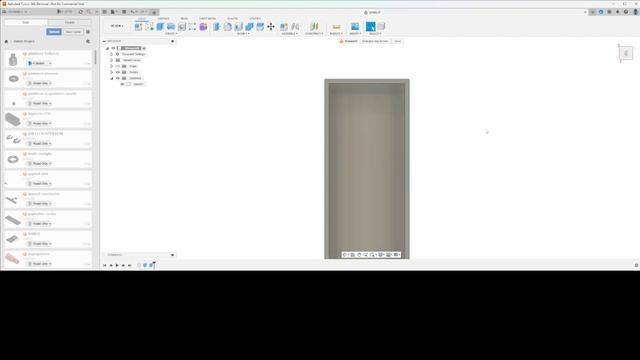The image size is (640, 360).
Task: Click the data panel grid icon
Action: point(104,12)
